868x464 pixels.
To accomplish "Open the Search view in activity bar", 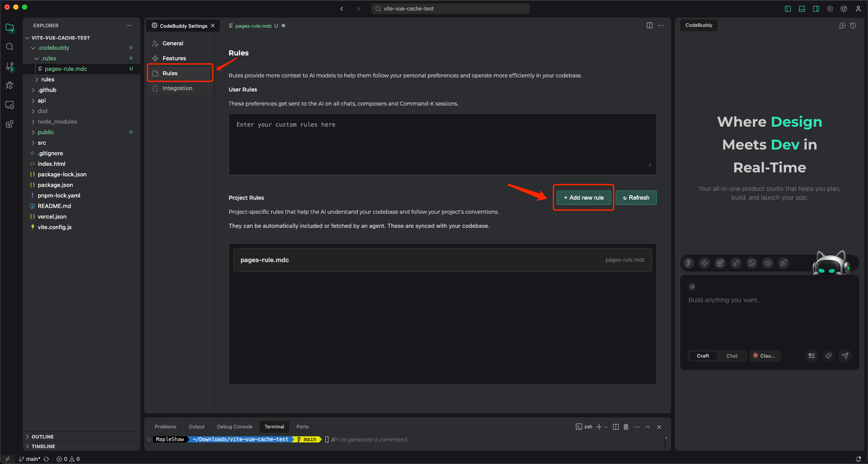I will click(10, 47).
